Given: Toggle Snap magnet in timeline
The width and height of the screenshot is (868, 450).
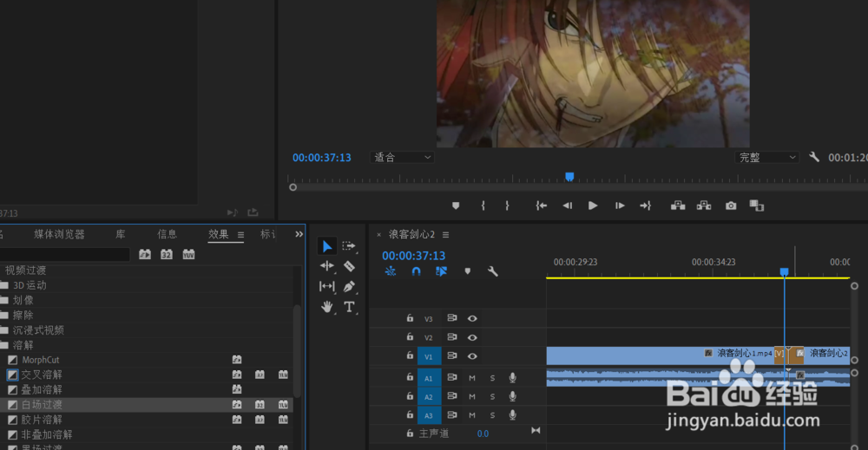Looking at the screenshot, I should click(417, 271).
